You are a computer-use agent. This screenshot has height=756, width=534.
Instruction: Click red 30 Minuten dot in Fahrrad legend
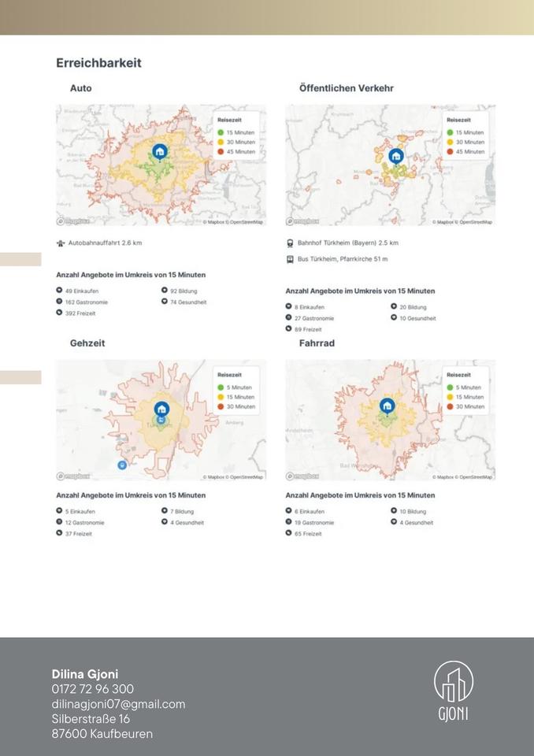[x=451, y=406]
